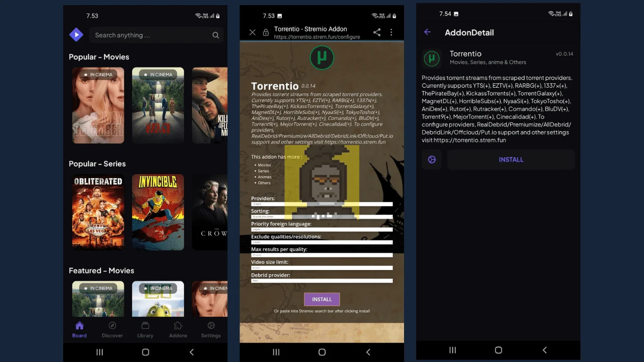Tap the Android home button below the Board screen
Viewport: 644px width, 362px height.
click(145, 352)
